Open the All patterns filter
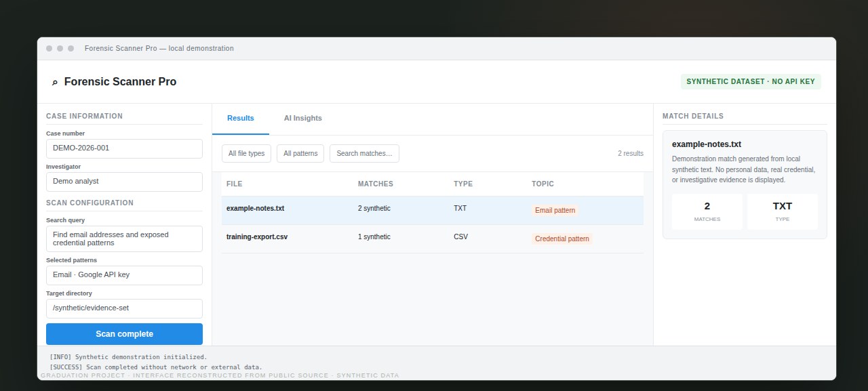Image resolution: width=868 pixels, height=391 pixels. tap(300, 153)
